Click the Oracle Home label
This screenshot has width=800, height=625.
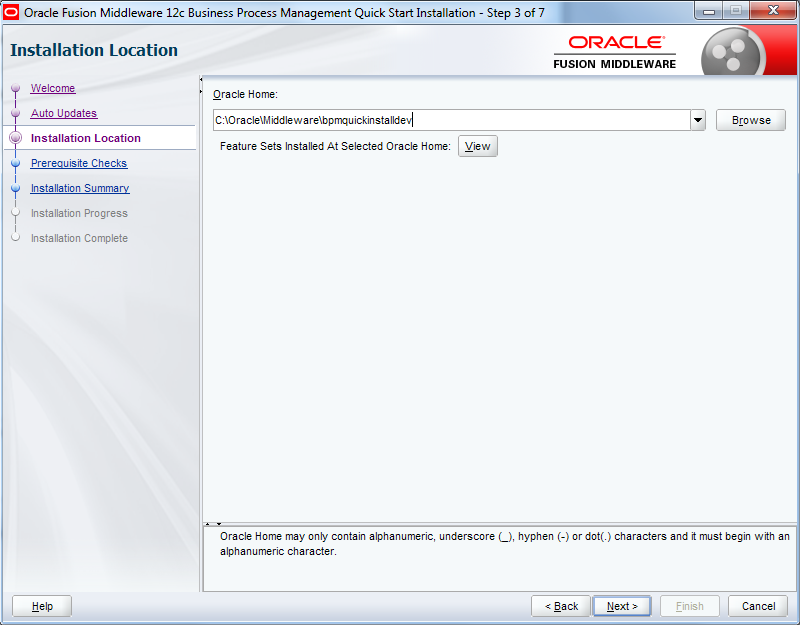(245, 94)
